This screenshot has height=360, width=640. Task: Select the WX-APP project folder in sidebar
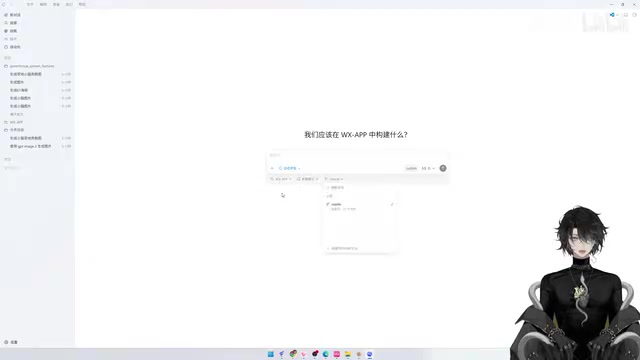point(14,122)
